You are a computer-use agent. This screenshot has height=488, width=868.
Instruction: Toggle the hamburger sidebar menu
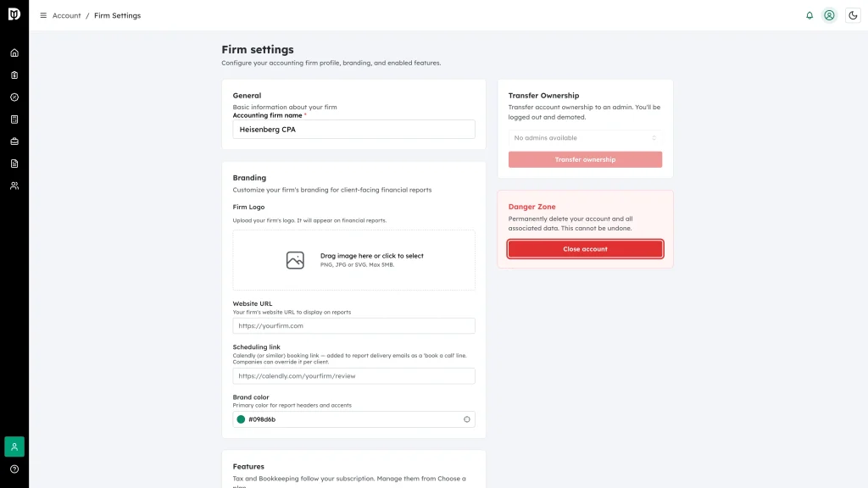(43, 15)
